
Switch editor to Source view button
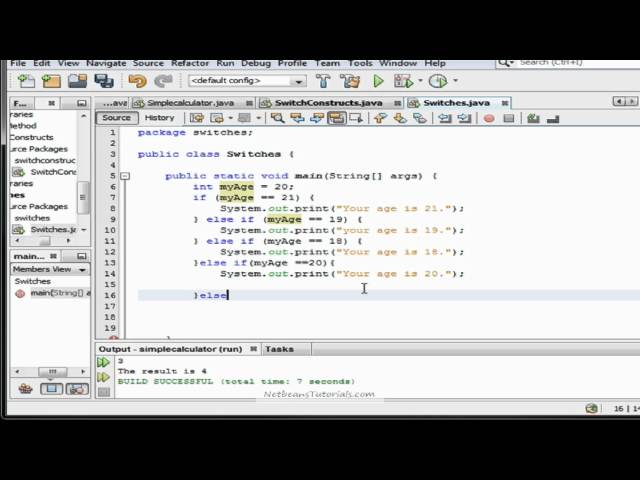point(117,118)
